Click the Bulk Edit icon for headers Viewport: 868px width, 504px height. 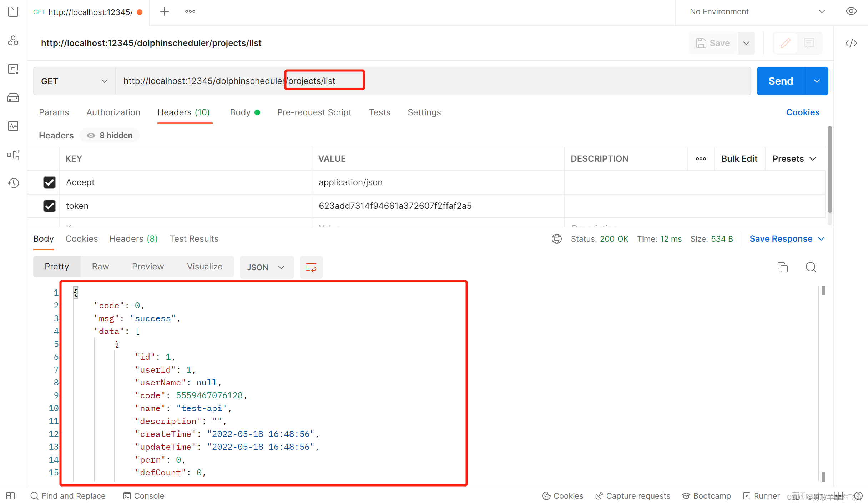click(739, 158)
